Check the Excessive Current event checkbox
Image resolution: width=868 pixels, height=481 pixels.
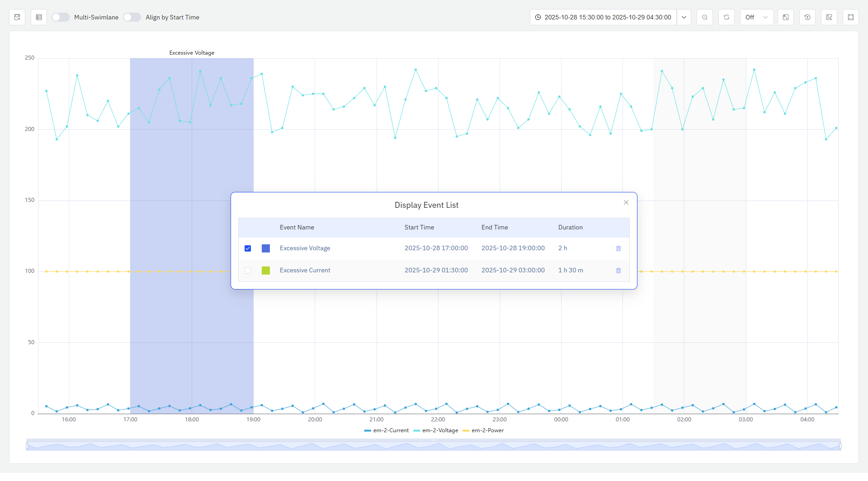[248, 271]
